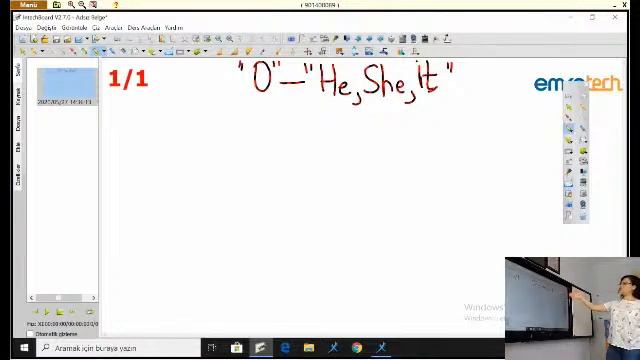This screenshot has height=360, width=640.
Task: Open the Dosya menu
Action: coord(23,28)
